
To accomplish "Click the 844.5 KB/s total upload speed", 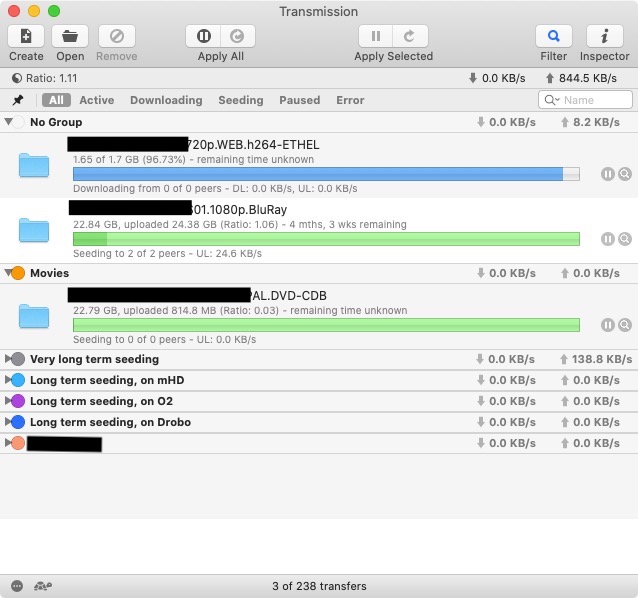I will [x=588, y=78].
